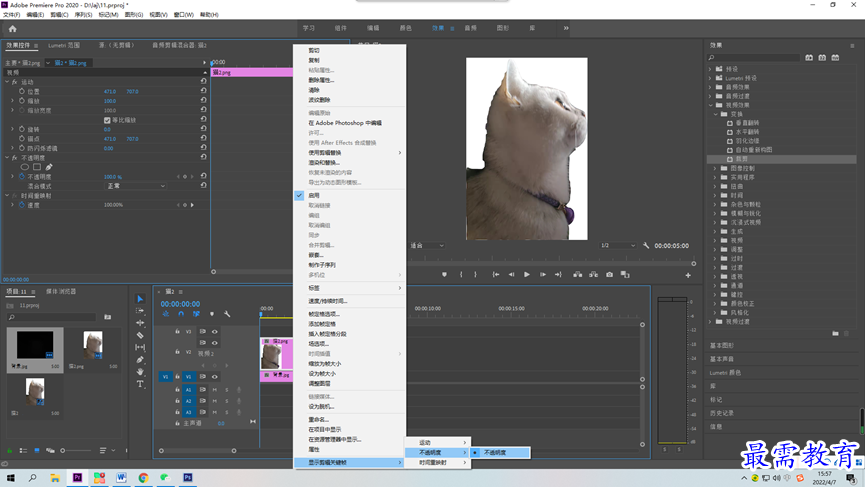Image resolution: width=865 pixels, height=487 pixels.
Task: Expand the 不透明度 value row
Action: click(x=13, y=176)
